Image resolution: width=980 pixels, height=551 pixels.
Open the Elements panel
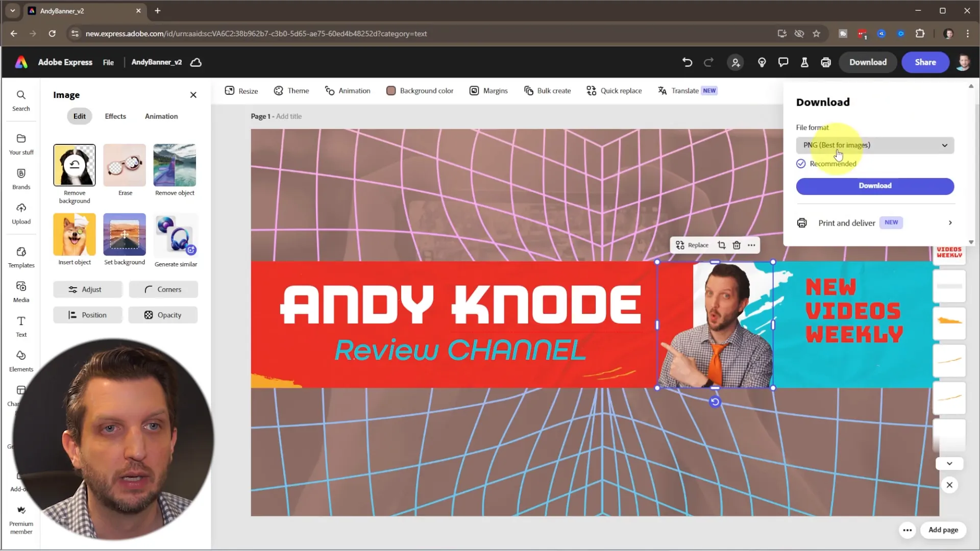21,361
